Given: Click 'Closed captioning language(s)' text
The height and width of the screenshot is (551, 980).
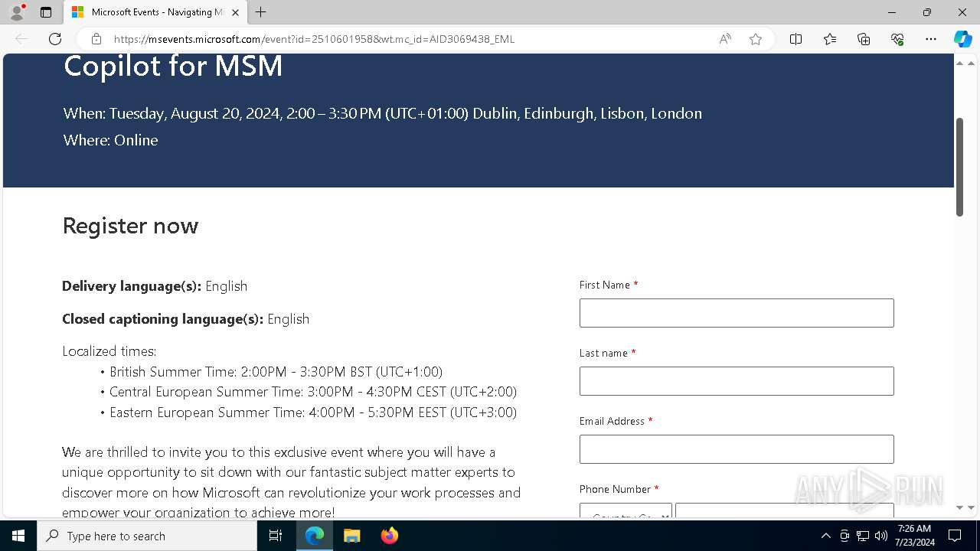Looking at the screenshot, I should (x=186, y=319).
